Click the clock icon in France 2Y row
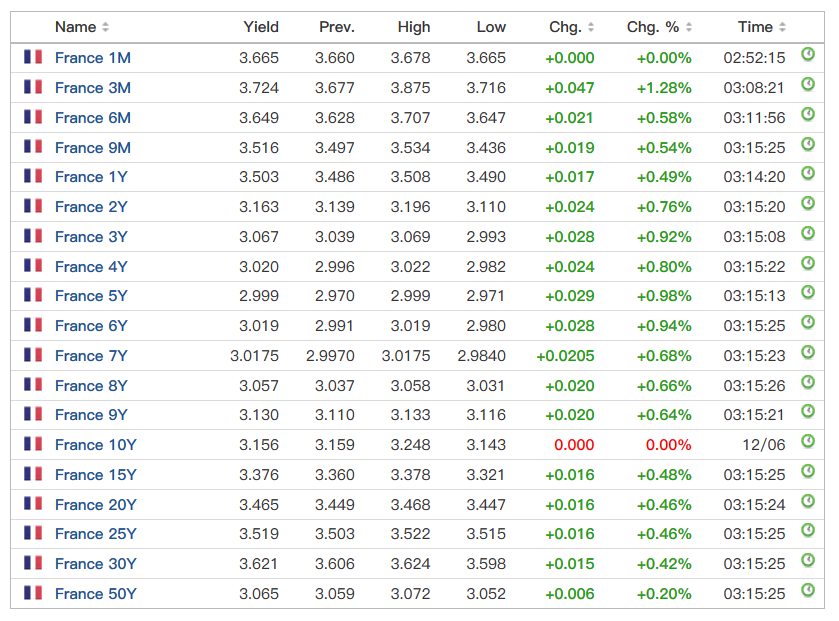839x621 pixels. tap(808, 203)
